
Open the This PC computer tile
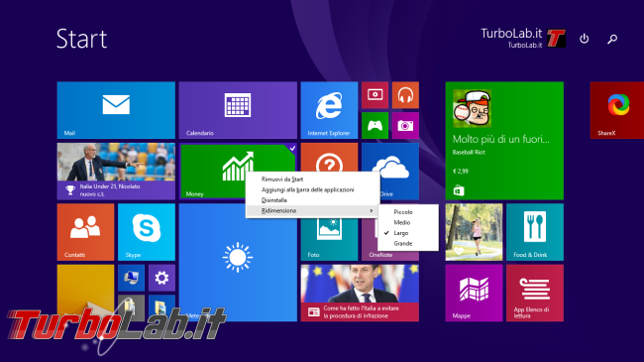[131, 278]
